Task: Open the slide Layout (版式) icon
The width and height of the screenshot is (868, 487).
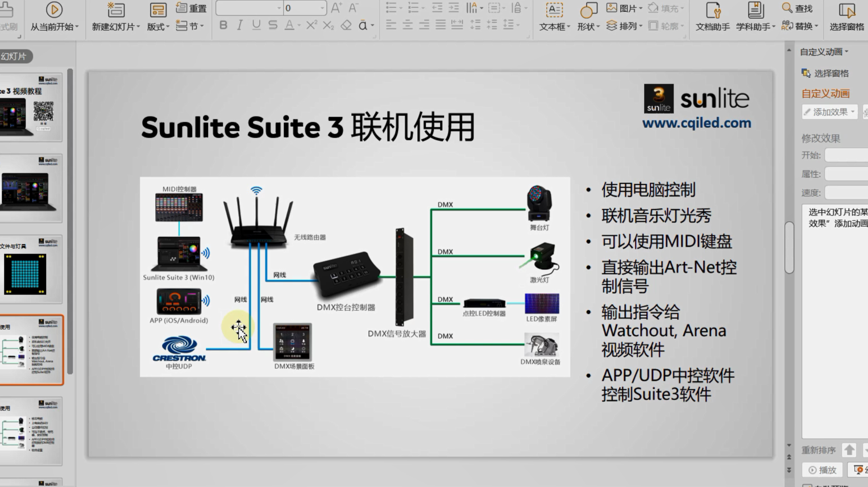Action: (158, 10)
